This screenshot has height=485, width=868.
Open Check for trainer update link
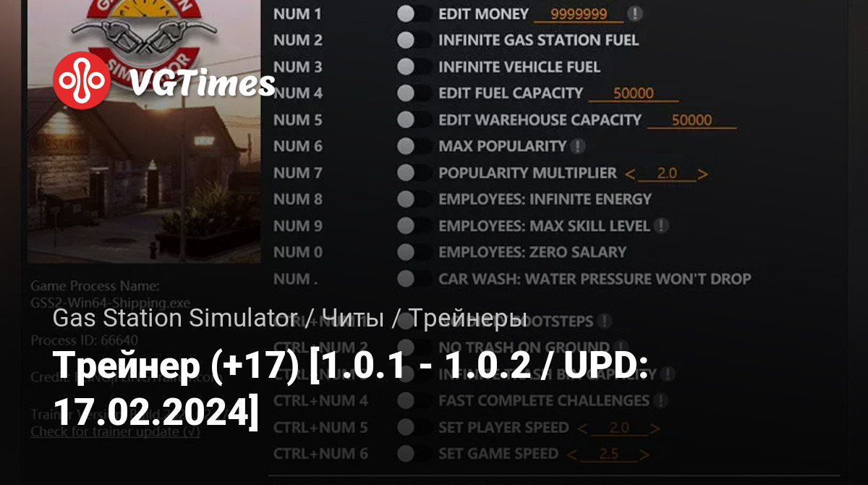tap(116, 432)
